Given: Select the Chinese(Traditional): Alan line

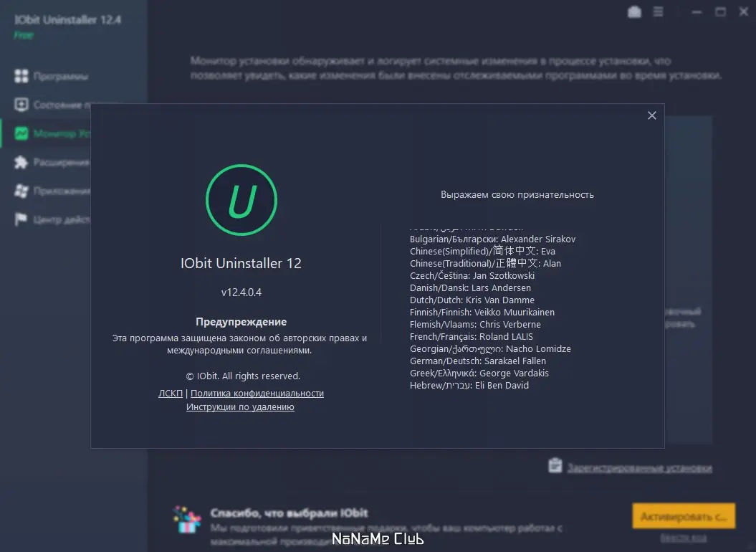Looking at the screenshot, I should pyautogui.click(x=486, y=264).
